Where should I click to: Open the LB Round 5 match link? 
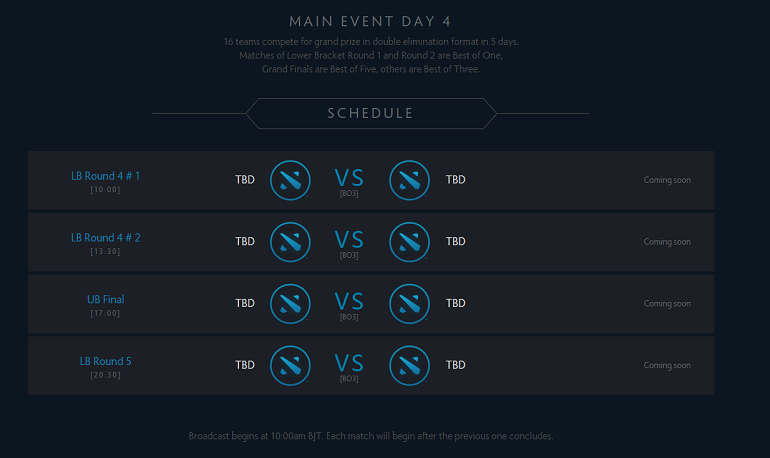pos(106,361)
